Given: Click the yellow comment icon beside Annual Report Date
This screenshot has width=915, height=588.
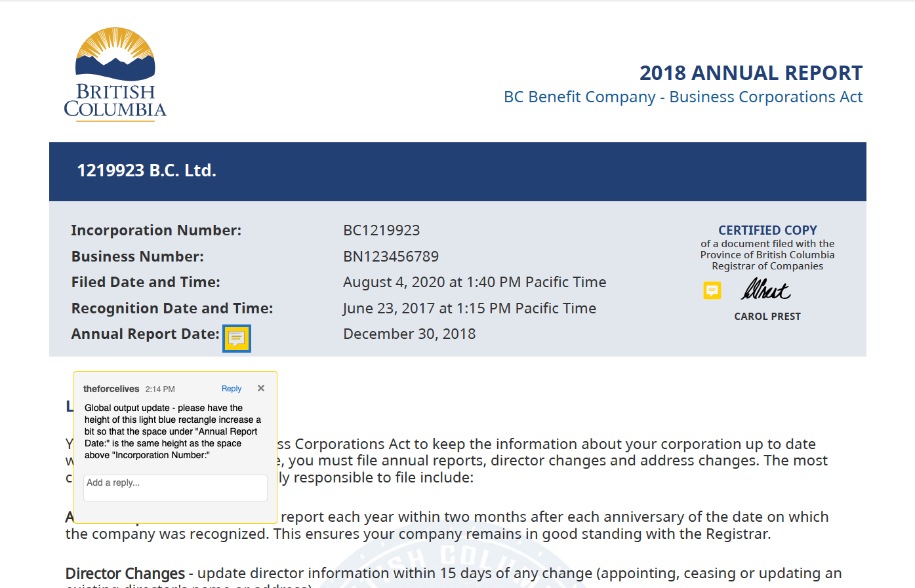Looking at the screenshot, I should pyautogui.click(x=237, y=338).
